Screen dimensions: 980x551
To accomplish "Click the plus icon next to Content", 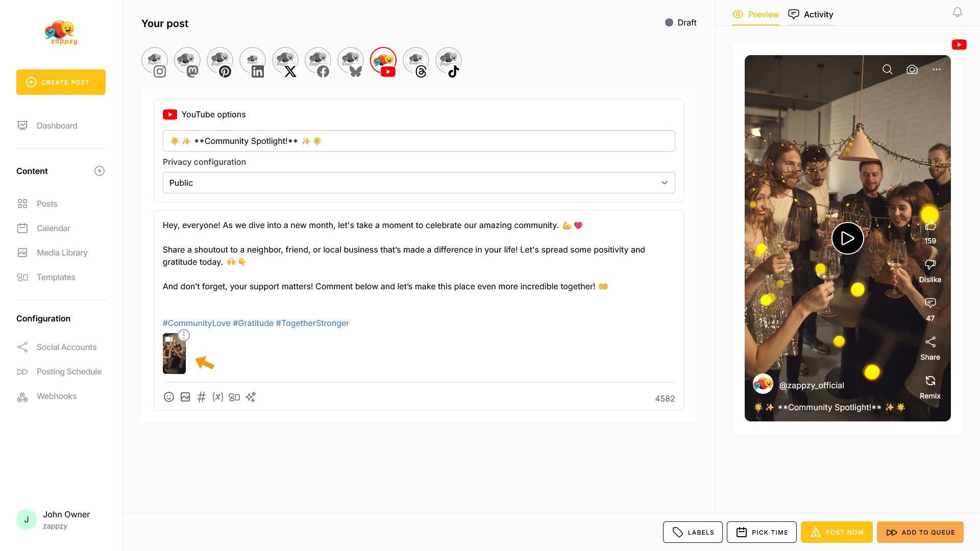I will coord(100,171).
